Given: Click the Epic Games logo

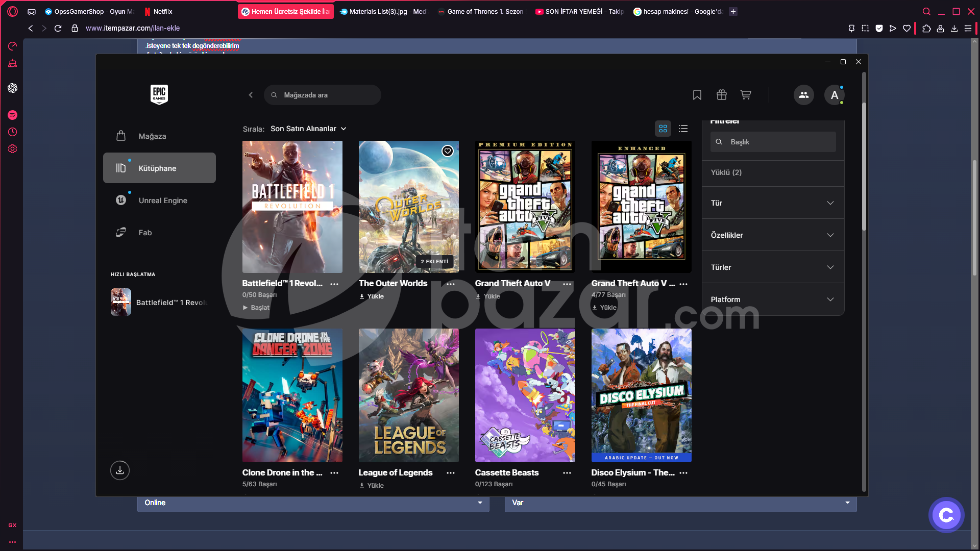Looking at the screenshot, I should pyautogui.click(x=159, y=94).
